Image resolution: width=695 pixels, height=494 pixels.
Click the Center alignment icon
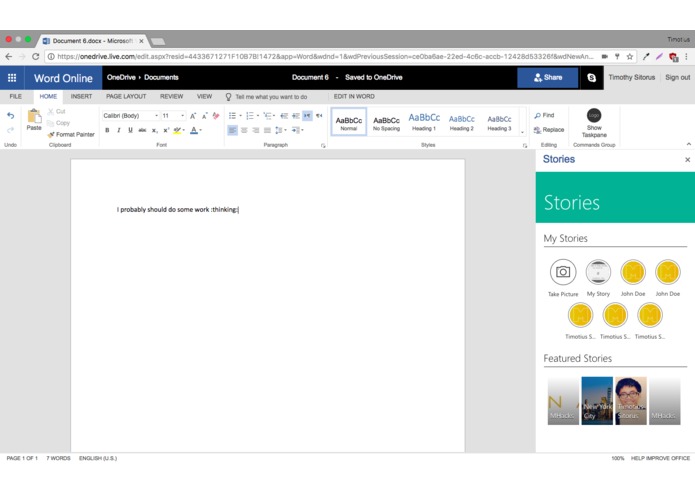244,130
